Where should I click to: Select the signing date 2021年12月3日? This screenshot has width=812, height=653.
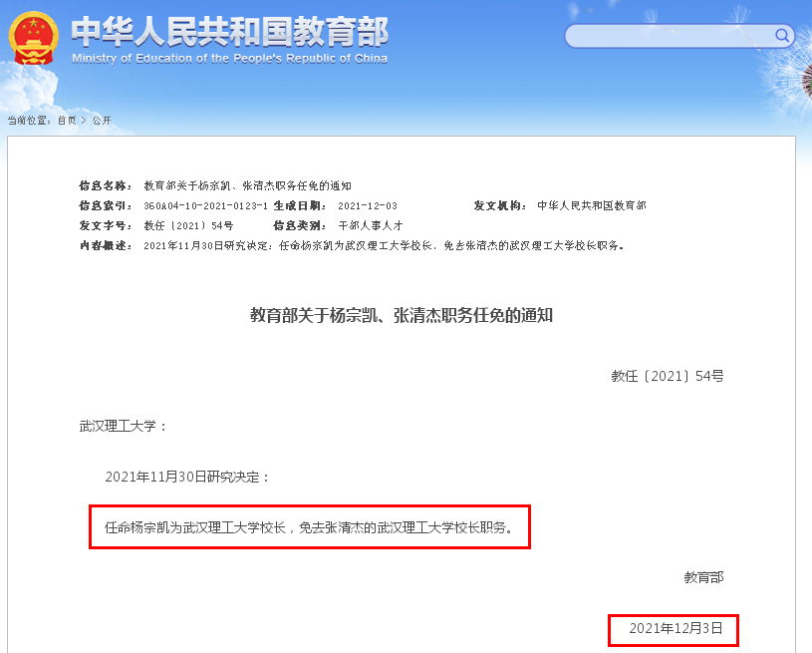point(676,628)
